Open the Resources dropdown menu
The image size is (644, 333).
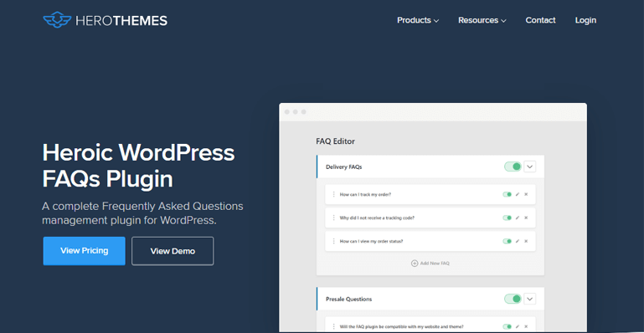pyautogui.click(x=482, y=20)
